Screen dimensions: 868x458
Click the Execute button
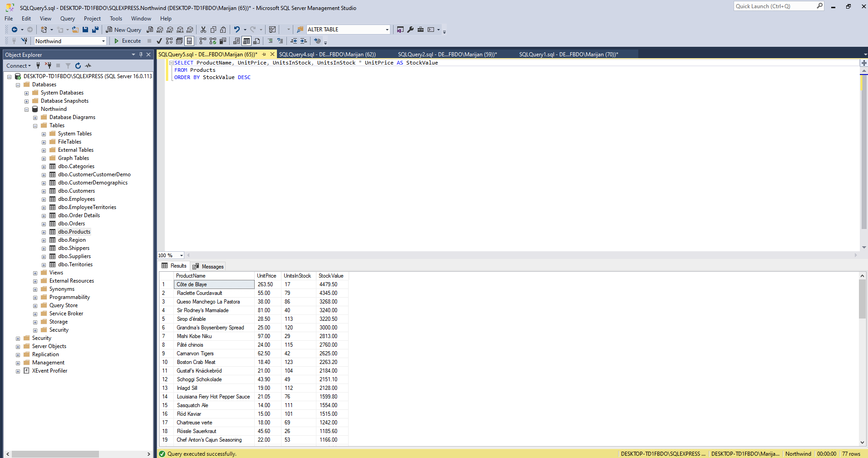click(128, 41)
